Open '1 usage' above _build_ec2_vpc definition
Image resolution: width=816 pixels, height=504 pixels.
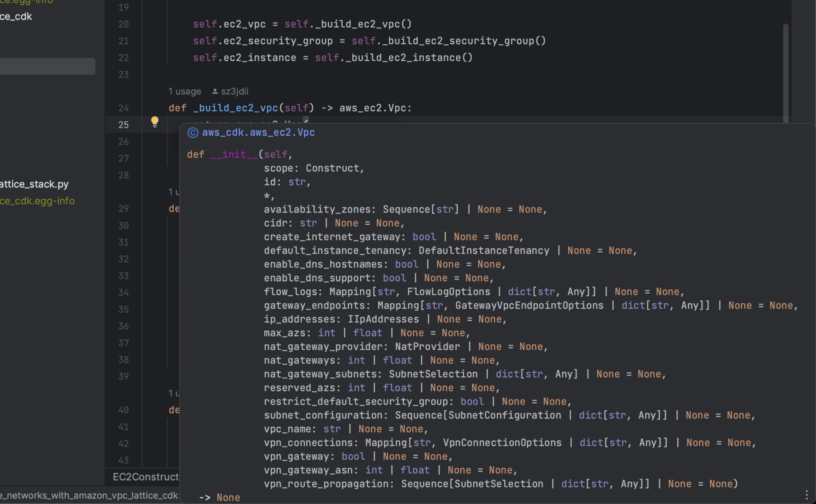[x=184, y=91]
